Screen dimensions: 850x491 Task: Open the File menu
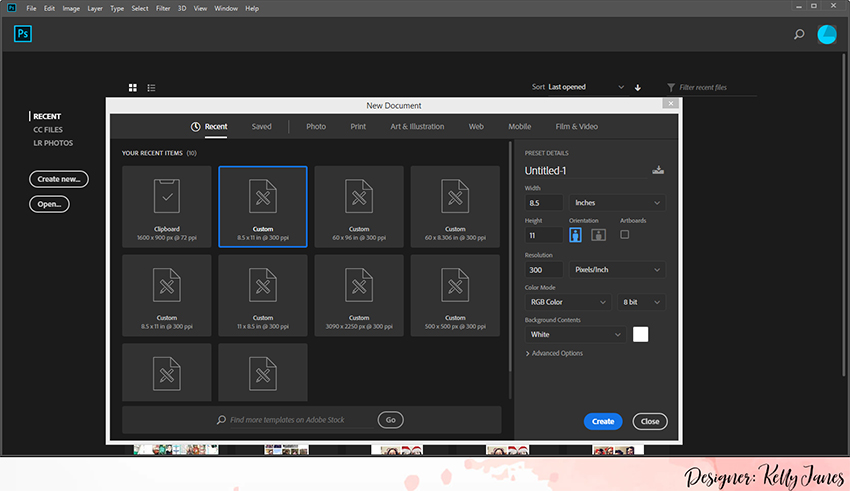point(31,8)
